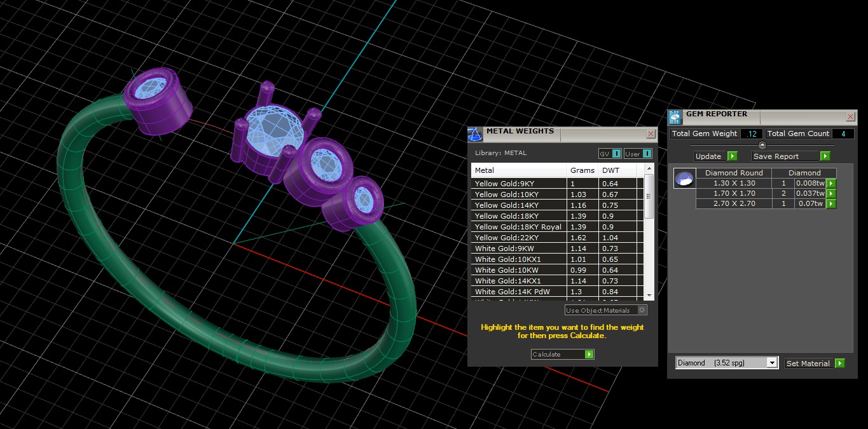Select the Yellow Gold:22KY row
868x429 pixels.
pyautogui.click(x=558, y=238)
